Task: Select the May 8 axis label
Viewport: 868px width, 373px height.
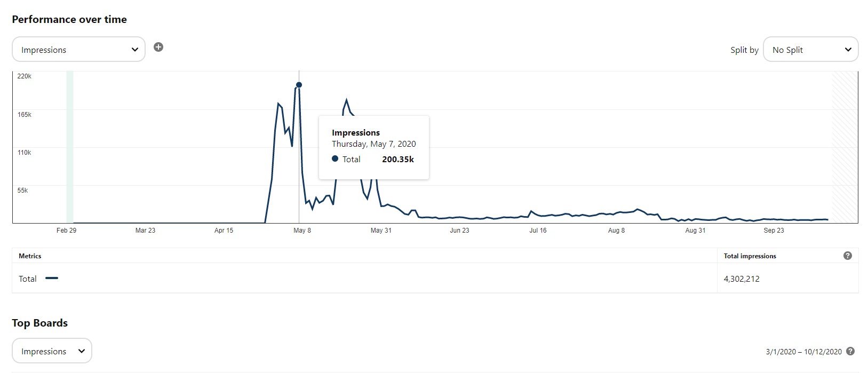Action: (302, 231)
